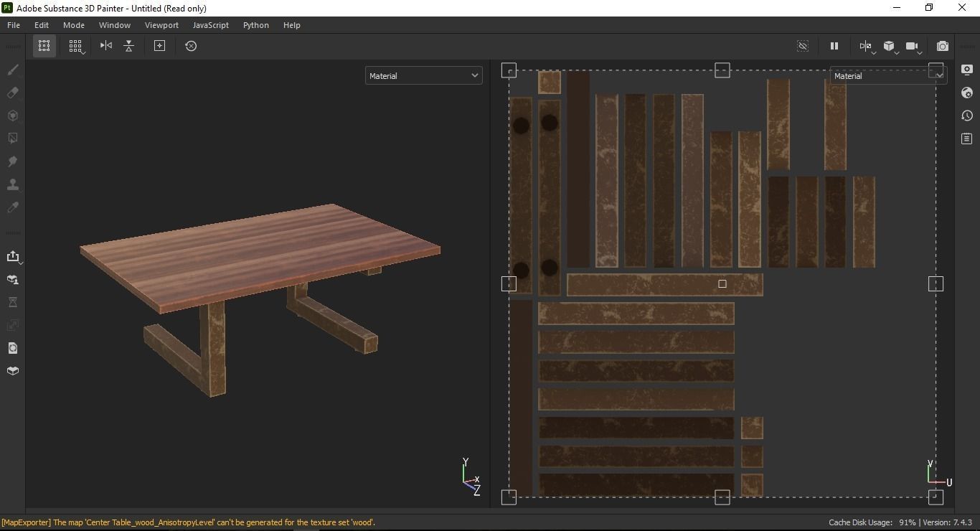The width and height of the screenshot is (980, 531).
Task: Open the symmetry settings dropdown
Action: [867, 46]
